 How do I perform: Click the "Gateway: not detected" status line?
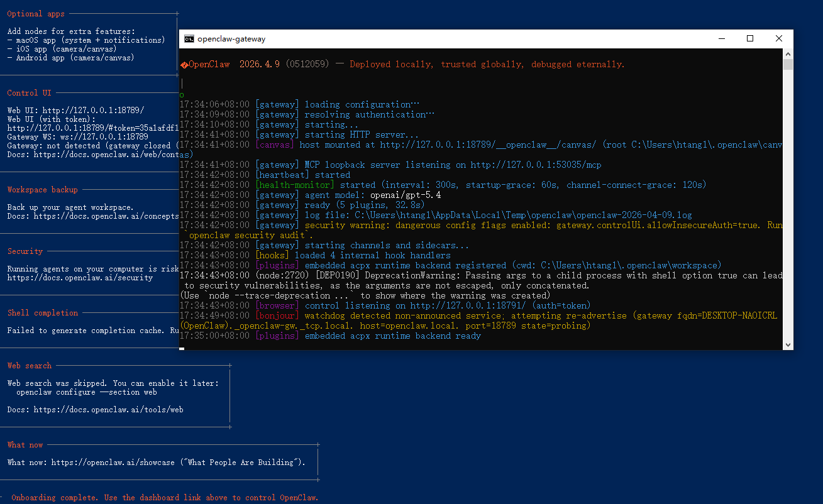[93, 146]
